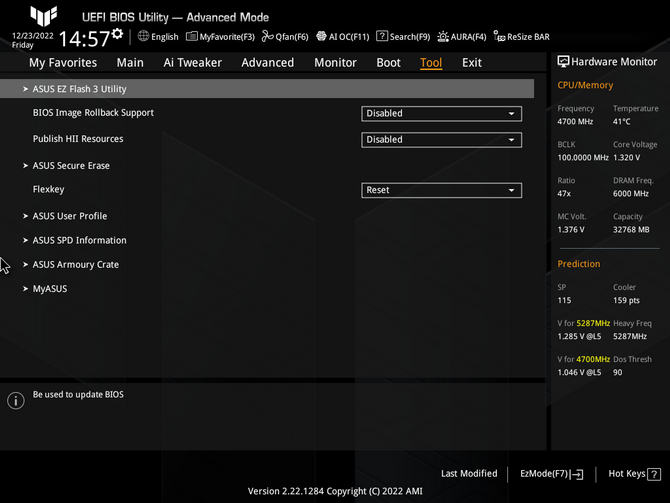Open Flexkey Reset dropdown
Screen dimensions: 670x503
click(x=441, y=190)
